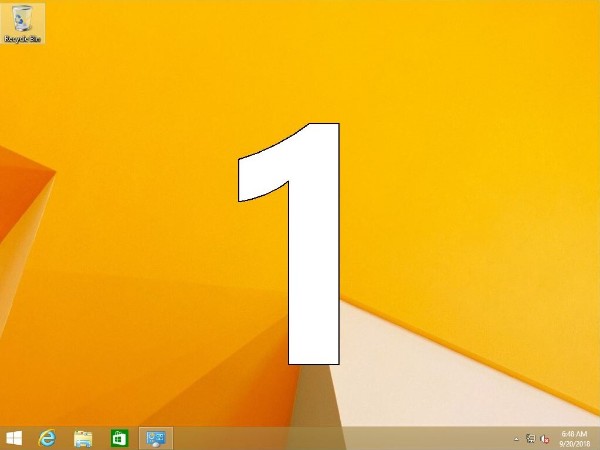Open the network status tray icon
The width and height of the screenshot is (600, 450).
tap(530, 439)
